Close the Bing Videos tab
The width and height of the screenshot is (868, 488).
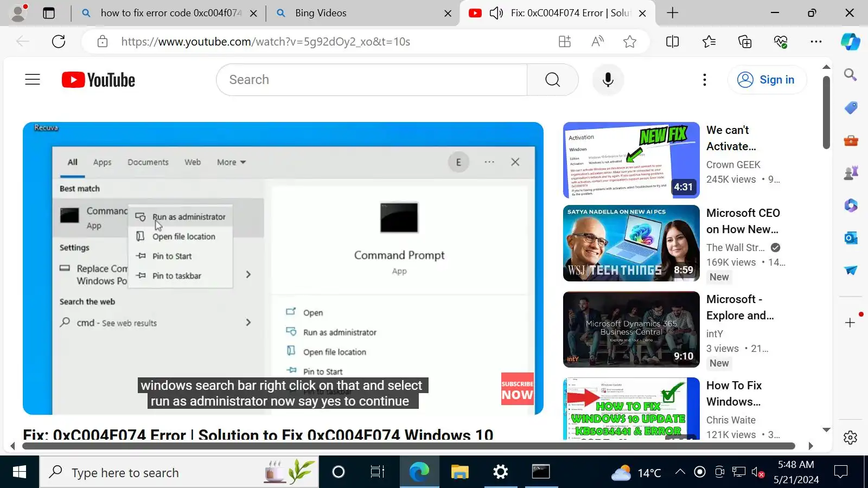coord(448,13)
